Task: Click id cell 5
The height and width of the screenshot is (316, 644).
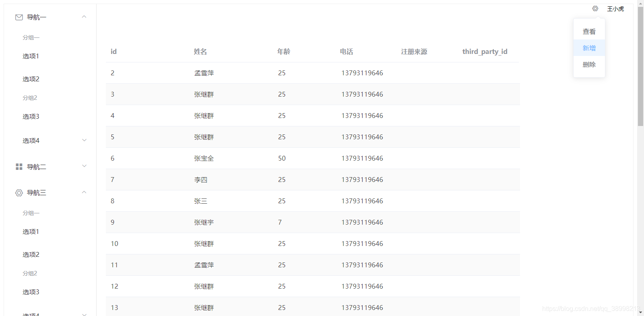Action: [112, 137]
